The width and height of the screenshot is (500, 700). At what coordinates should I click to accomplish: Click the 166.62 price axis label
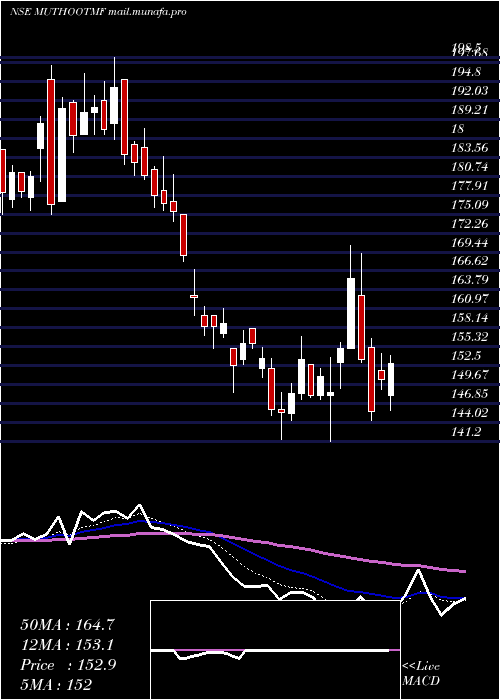pos(470,262)
